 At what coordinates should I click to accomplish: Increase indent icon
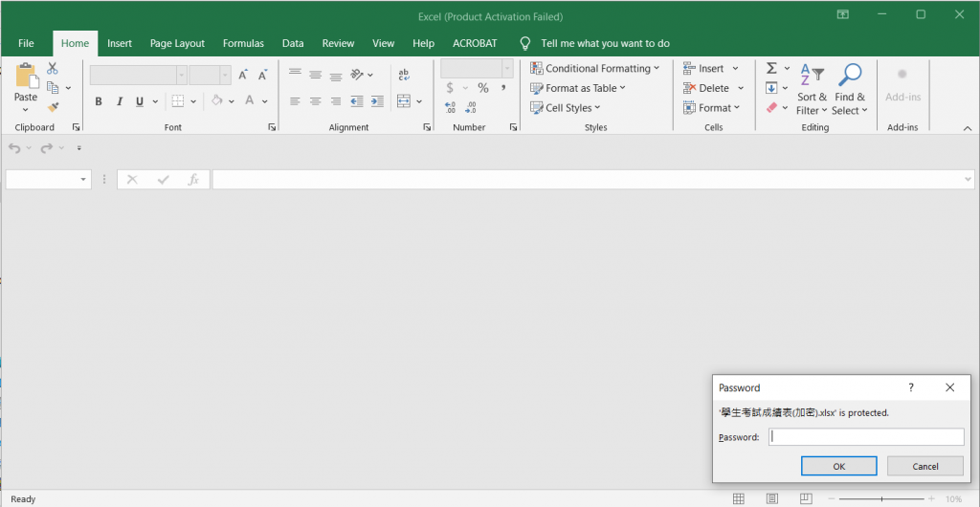377,101
